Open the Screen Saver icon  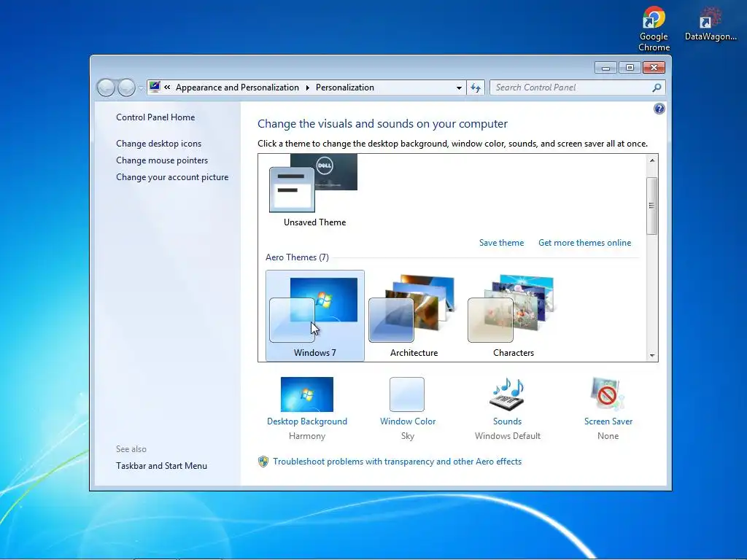coord(608,394)
